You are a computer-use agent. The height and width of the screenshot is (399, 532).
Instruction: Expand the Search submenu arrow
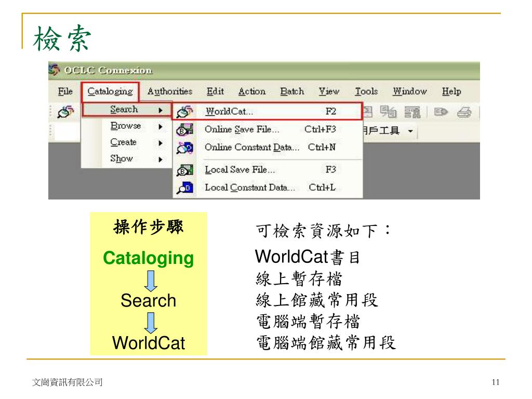click(x=161, y=110)
